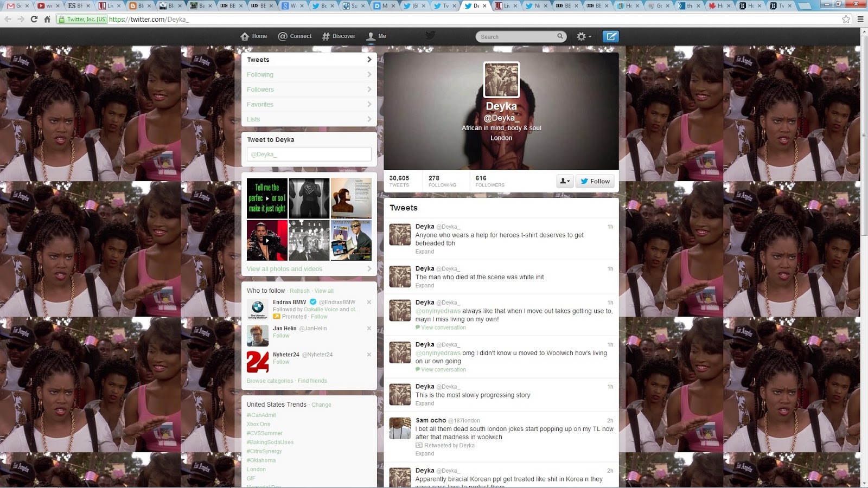
Task: Click the Tweet to Deyka text box
Action: (309, 155)
